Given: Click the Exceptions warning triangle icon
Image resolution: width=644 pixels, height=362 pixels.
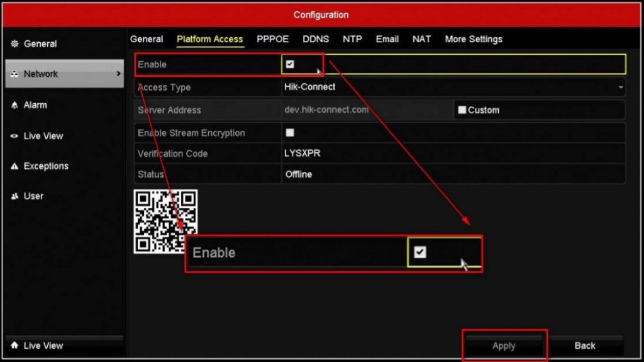Looking at the screenshot, I should pyautogui.click(x=14, y=166).
